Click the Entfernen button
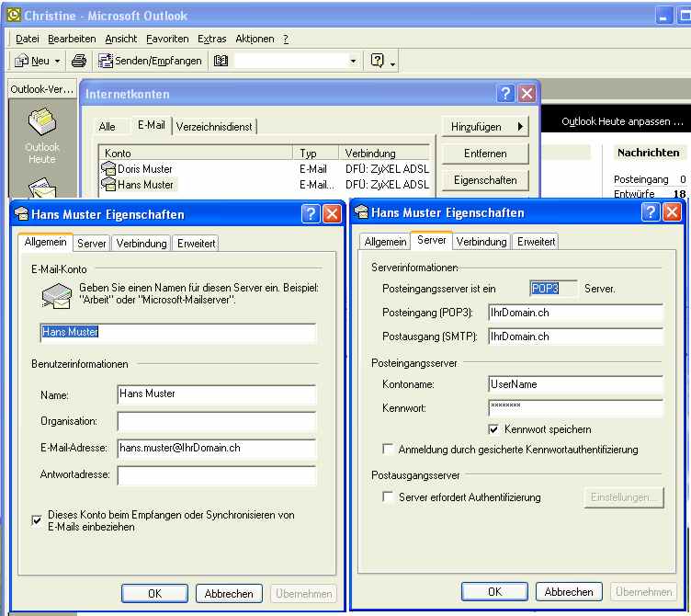The image size is (691, 616). [485, 154]
